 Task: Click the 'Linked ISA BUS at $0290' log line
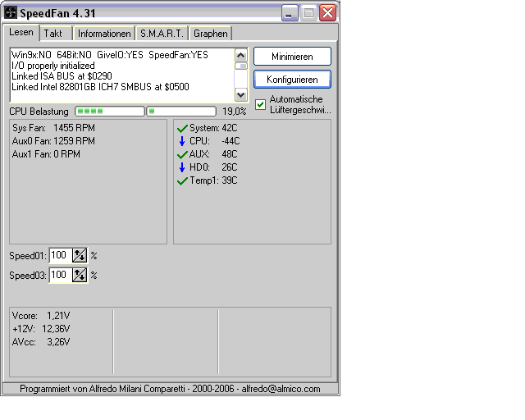point(62,76)
